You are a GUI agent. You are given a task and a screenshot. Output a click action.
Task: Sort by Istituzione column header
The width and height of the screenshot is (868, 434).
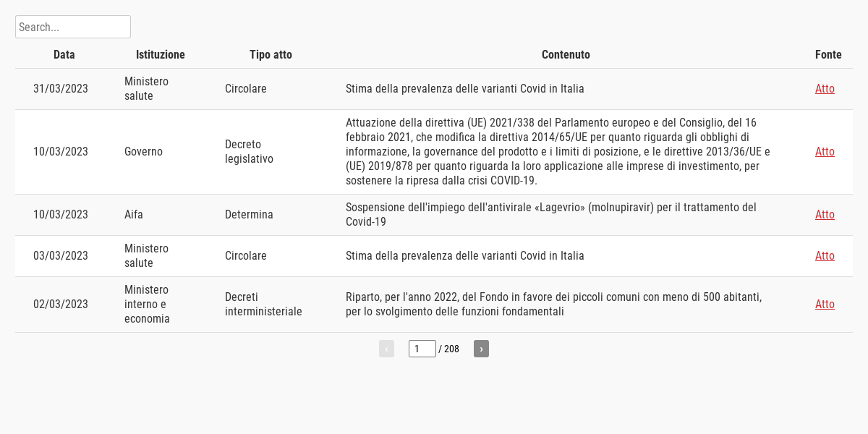[160, 55]
